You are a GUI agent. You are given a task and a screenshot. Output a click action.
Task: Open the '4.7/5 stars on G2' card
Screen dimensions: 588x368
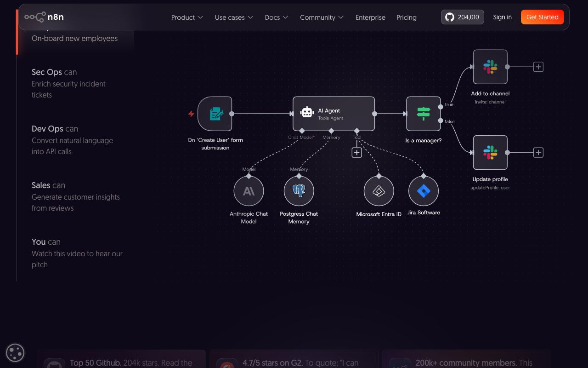[x=294, y=359]
